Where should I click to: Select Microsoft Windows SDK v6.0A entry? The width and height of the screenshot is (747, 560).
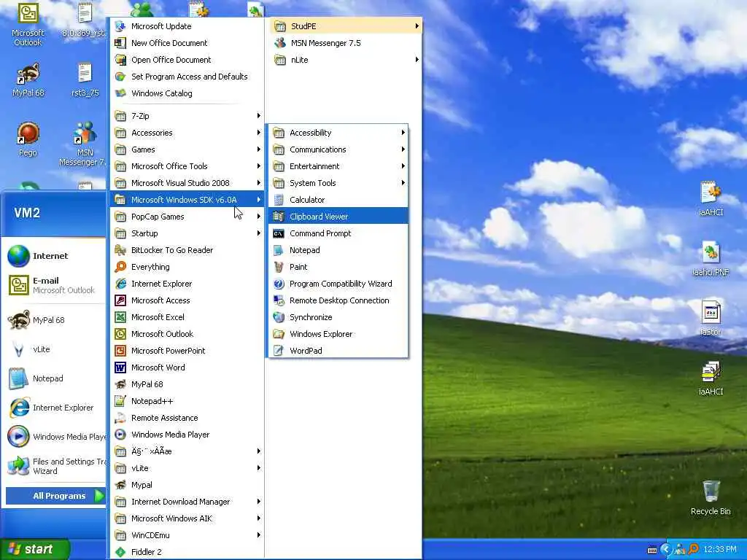(x=187, y=200)
